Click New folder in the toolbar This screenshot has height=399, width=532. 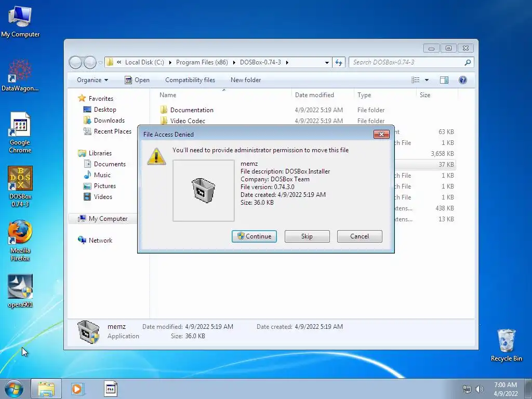click(246, 80)
